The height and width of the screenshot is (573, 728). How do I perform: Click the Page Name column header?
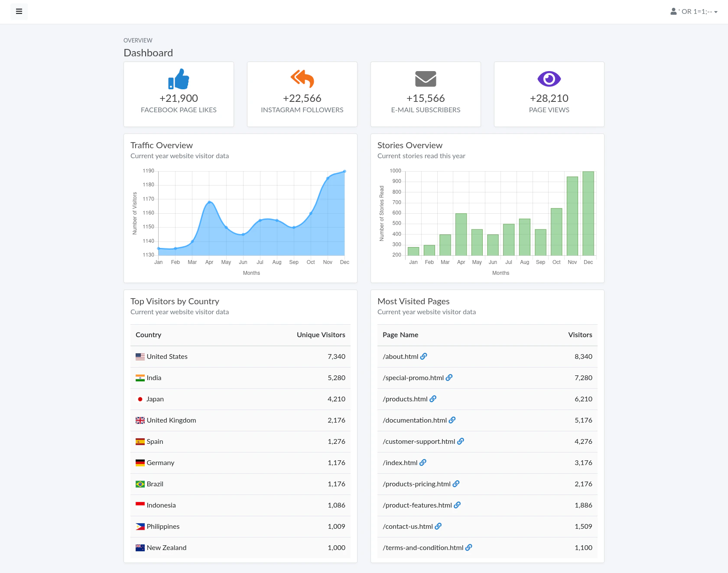(400, 335)
